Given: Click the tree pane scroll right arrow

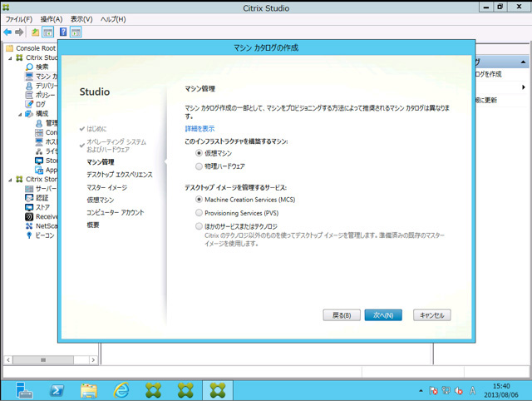Looking at the screenshot, I should (x=93, y=359).
